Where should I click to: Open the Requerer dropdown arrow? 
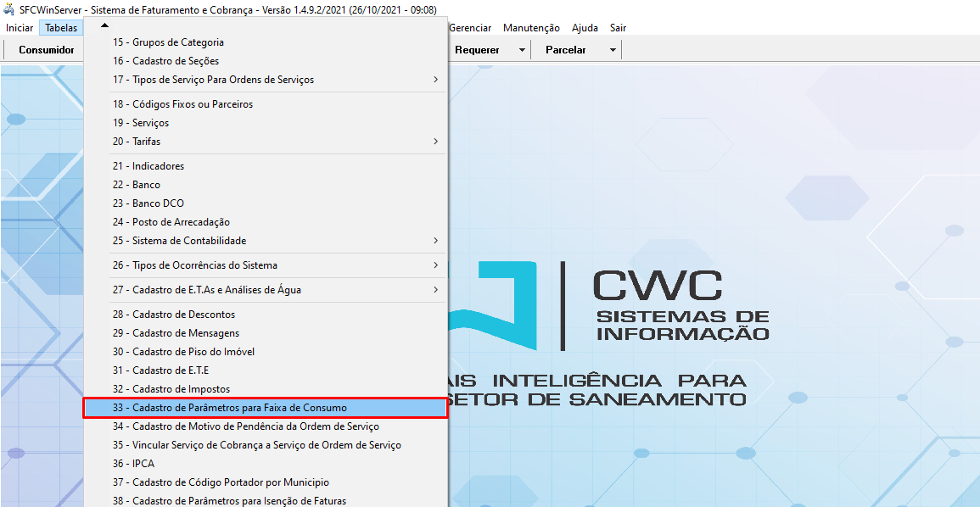point(522,50)
